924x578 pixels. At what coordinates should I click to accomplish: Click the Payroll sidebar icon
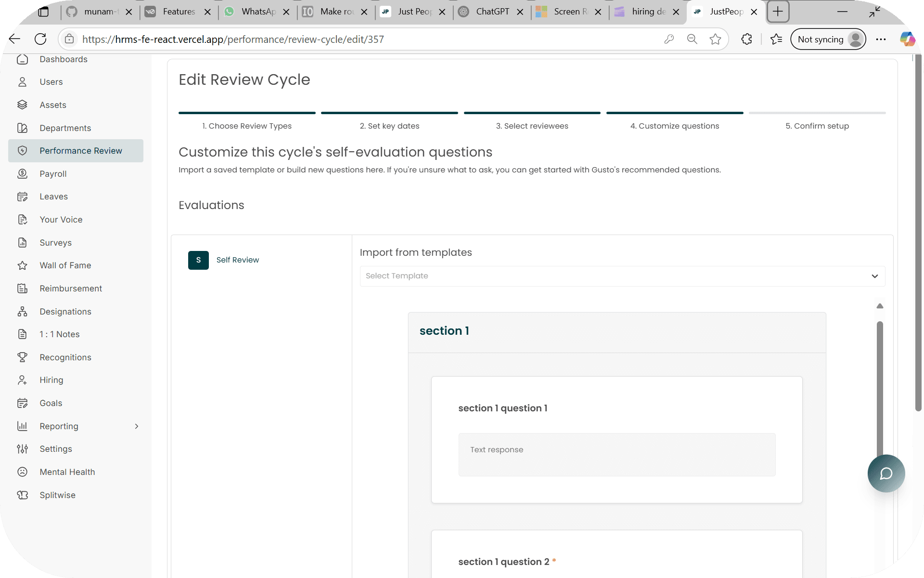pos(22,174)
